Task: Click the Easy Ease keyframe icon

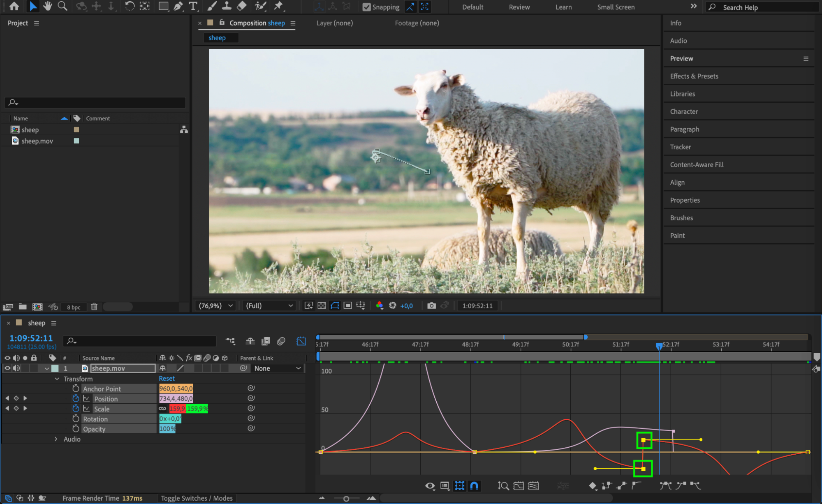Action: 665,486
